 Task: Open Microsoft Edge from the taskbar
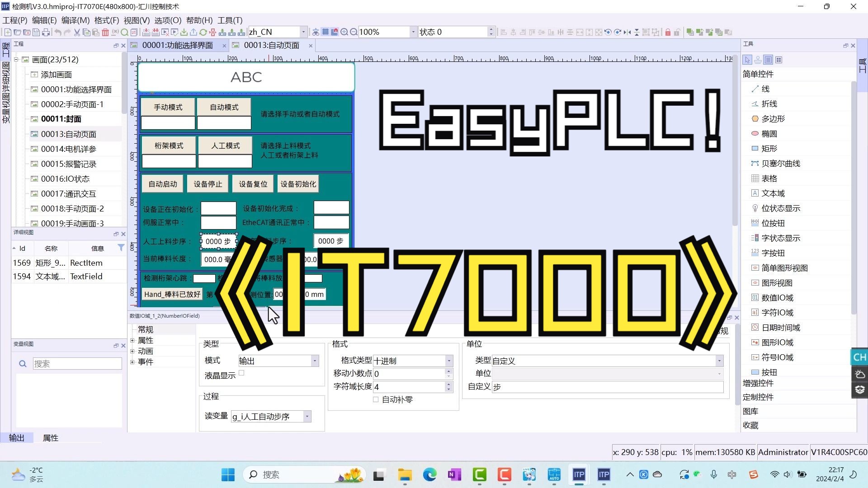click(x=429, y=475)
